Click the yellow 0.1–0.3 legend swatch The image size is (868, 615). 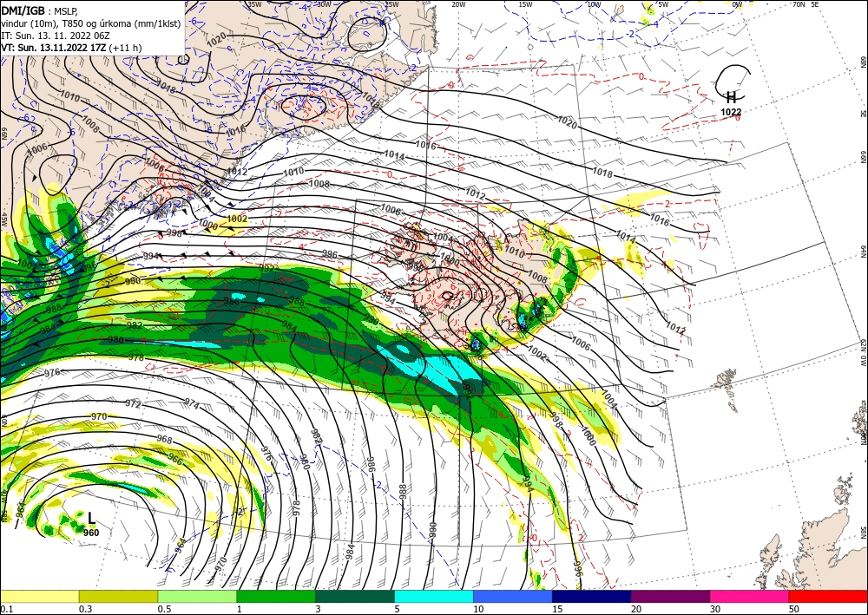39,596
